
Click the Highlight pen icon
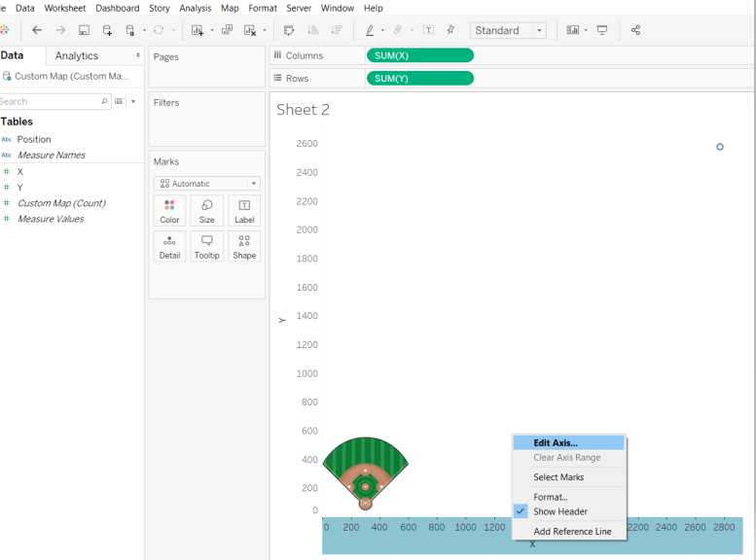(370, 30)
